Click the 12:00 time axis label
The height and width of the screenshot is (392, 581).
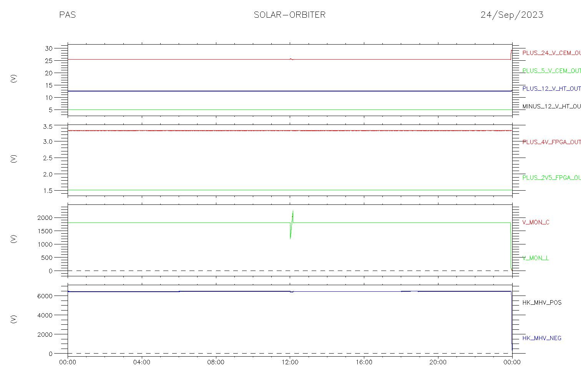pos(290,362)
